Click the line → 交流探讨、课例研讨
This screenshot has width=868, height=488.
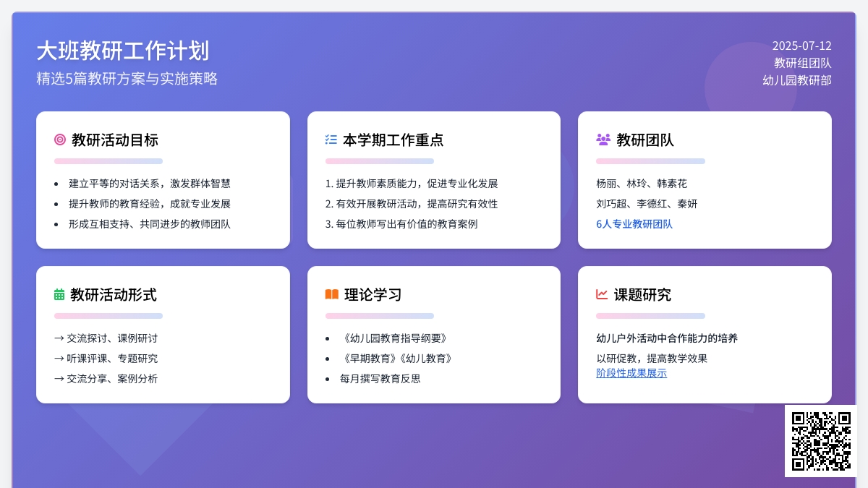(x=106, y=338)
